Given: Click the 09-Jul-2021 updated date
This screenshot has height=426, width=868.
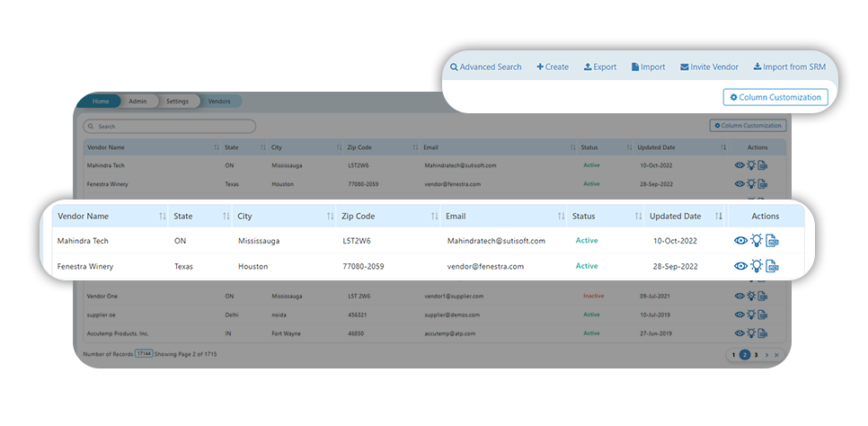Looking at the screenshot, I should [x=655, y=297].
